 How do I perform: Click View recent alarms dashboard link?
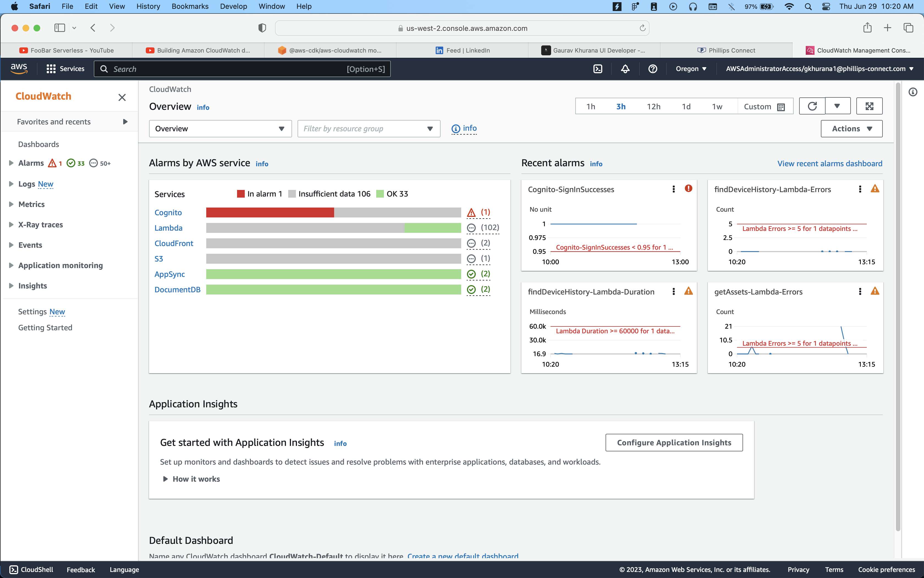830,163
